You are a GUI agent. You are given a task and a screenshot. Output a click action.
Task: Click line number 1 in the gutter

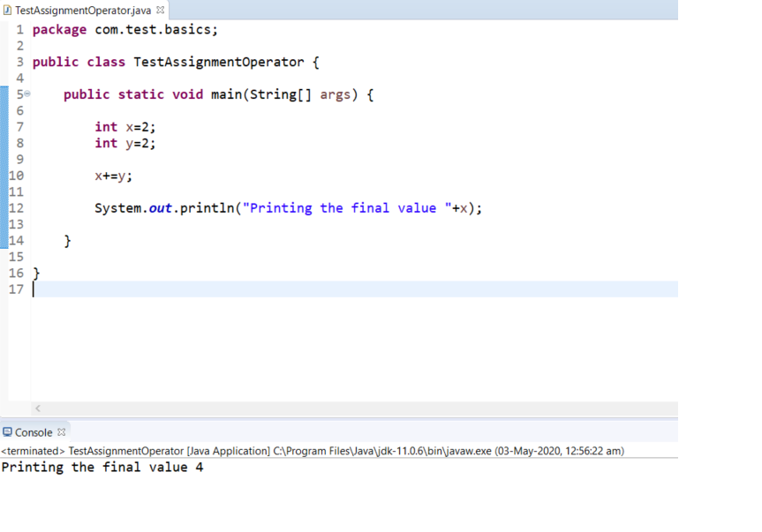coord(19,30)
